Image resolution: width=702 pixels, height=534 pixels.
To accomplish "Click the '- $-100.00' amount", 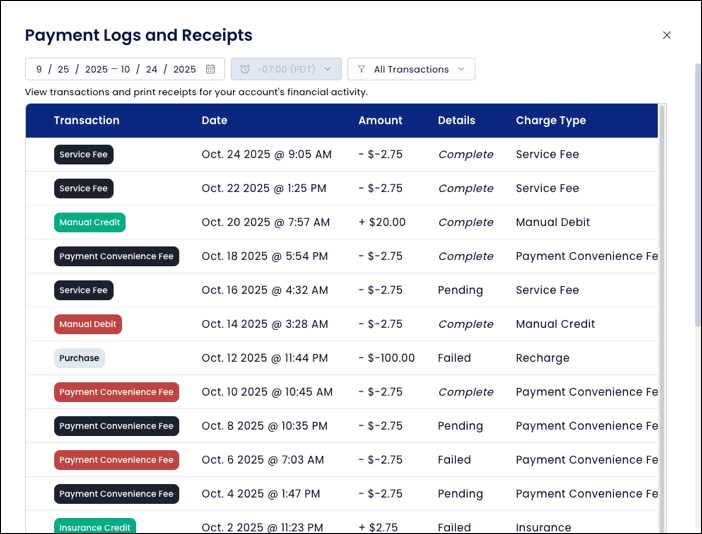I will [386, 358].
